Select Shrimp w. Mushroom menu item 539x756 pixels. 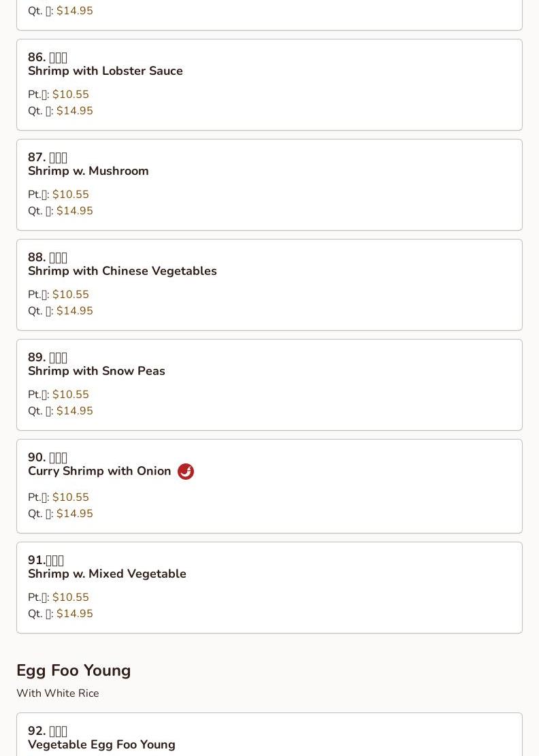[88, 171]
